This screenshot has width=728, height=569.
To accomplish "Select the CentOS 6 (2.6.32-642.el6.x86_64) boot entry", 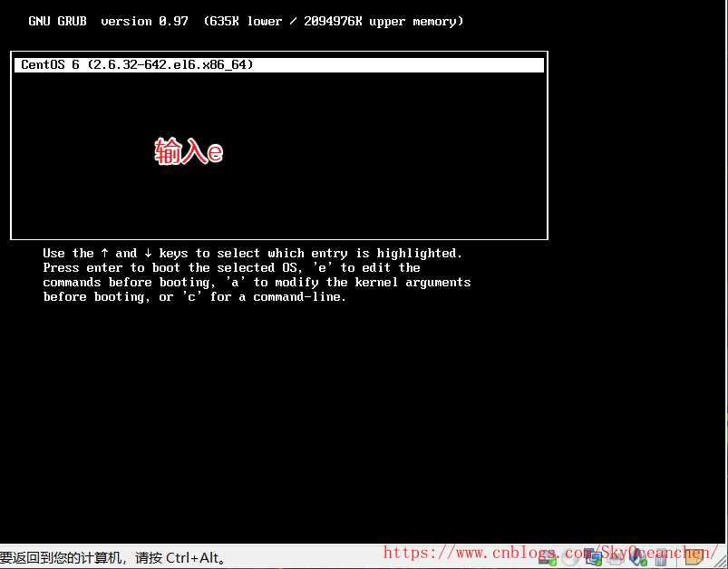I will pos(279,64).
